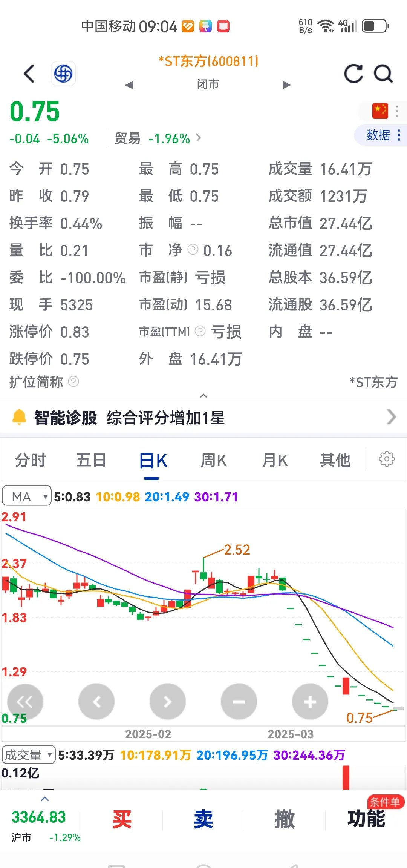Zoom in chart with plus button

pyautogui.click(x=310, y=702)
